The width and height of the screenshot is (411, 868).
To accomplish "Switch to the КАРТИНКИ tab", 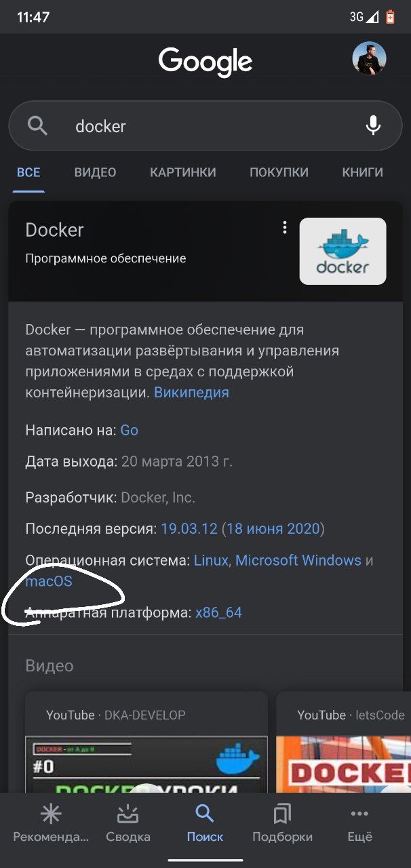I will (x=183, y=172).
